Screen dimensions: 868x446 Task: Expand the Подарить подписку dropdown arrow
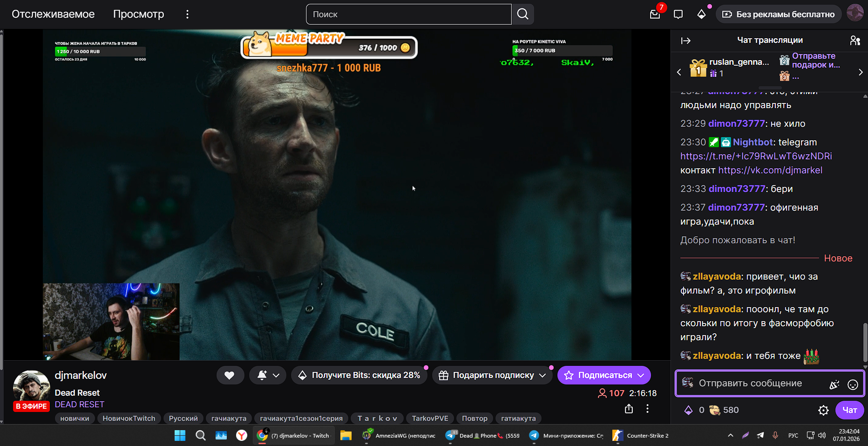[x=542, y=375]
